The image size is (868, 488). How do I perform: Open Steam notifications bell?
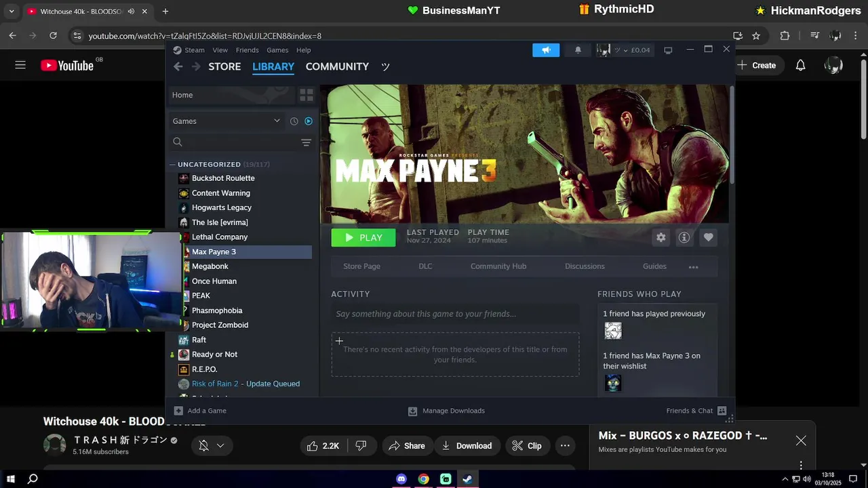click(578, 49)
